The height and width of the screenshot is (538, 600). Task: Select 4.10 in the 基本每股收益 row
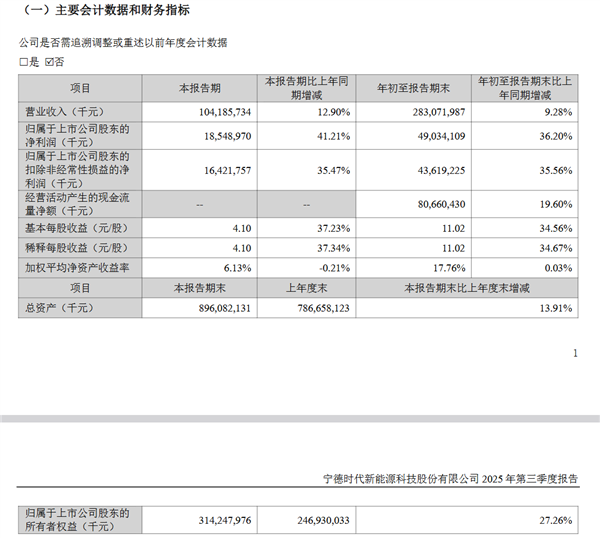pos(242,228)
